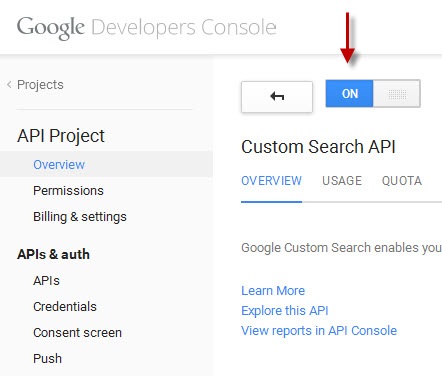Click the APIs & auth section heading
Screen dimensions: 442x376
[53, 254]
